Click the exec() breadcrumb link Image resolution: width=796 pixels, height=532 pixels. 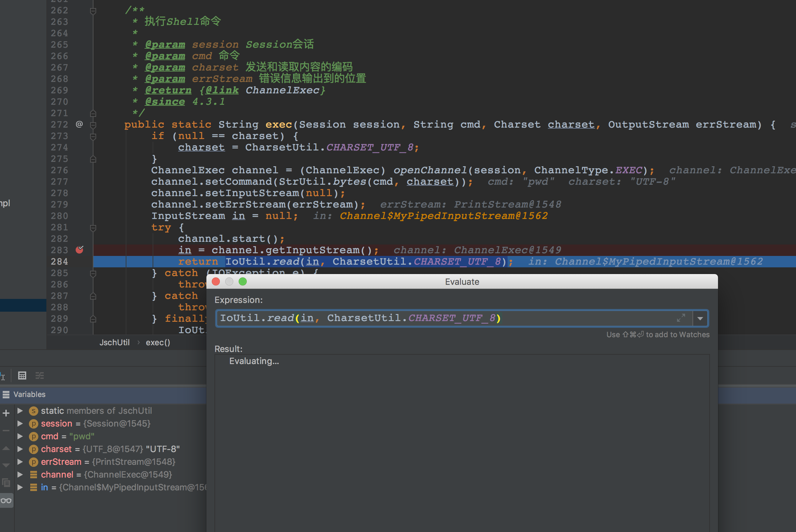click(x=158, y=342)
